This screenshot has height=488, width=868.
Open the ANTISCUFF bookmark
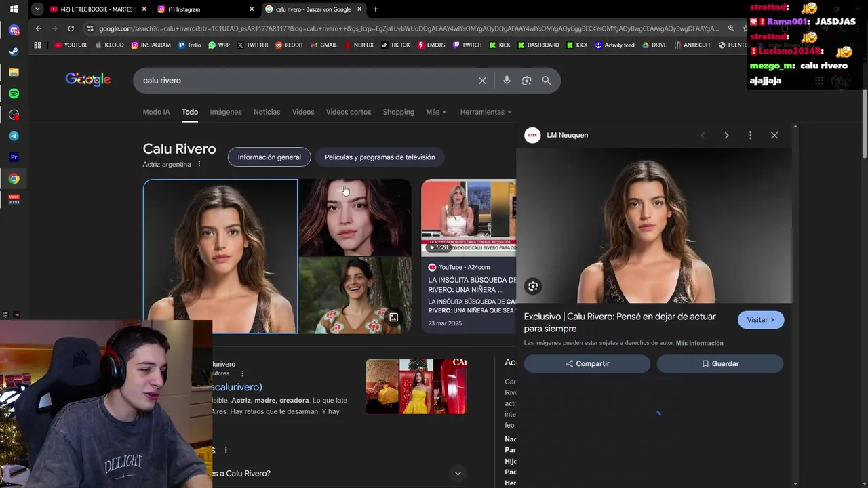[x=693, y=45]
